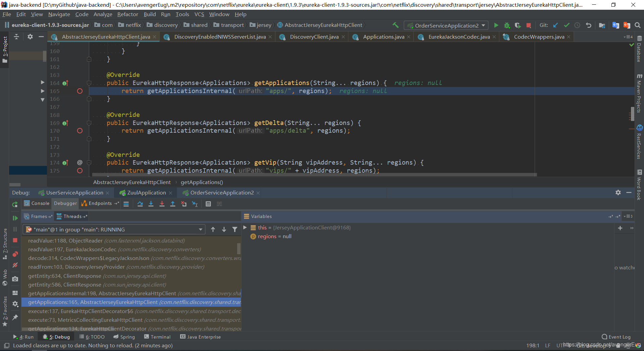Close the CodecWrappers.java tab
Image resolution: width=644 pixels, height=351 pixels.
coord(569,37)
